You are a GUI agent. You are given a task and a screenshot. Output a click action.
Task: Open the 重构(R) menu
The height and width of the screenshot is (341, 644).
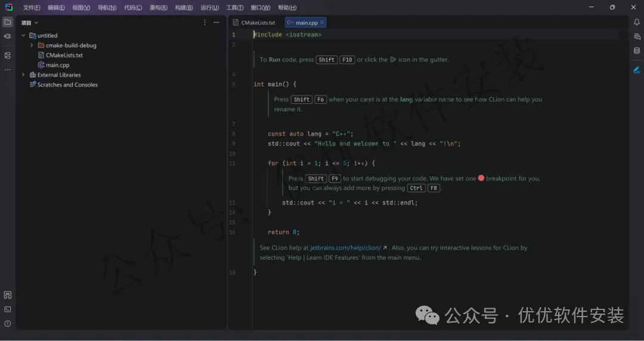(159, 7)
